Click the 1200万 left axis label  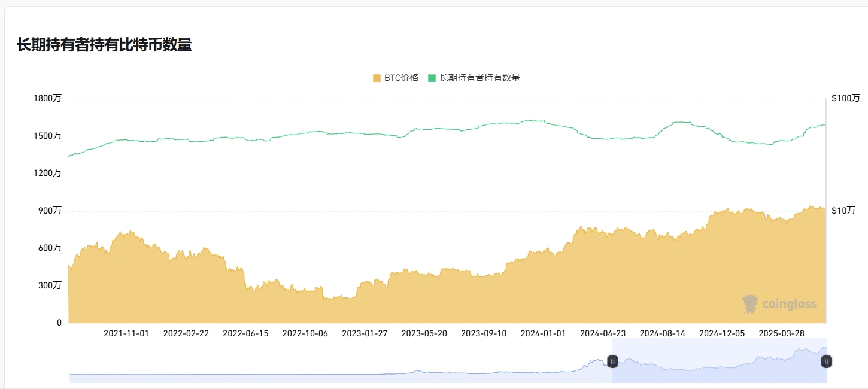(x=47, y=173)
